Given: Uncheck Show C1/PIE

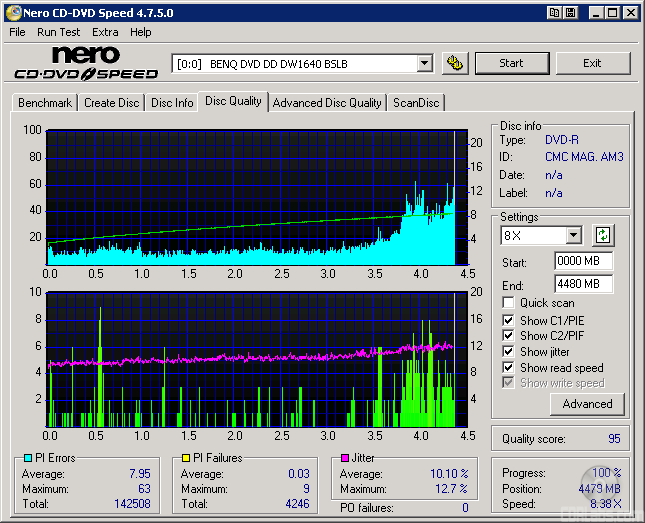Looking at the screenshot, I should [x=509, y=320].
